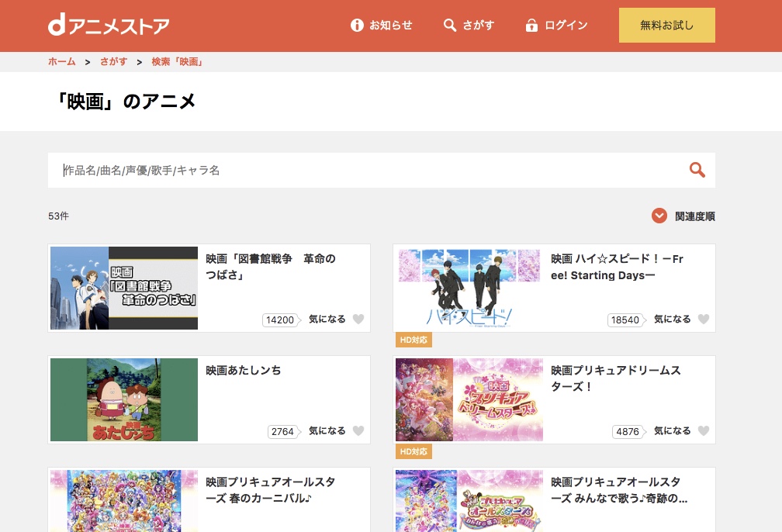
Task: Click the heart icon for 映画プリキュアドリームスターズ！
Action: [x=704, y=430]
